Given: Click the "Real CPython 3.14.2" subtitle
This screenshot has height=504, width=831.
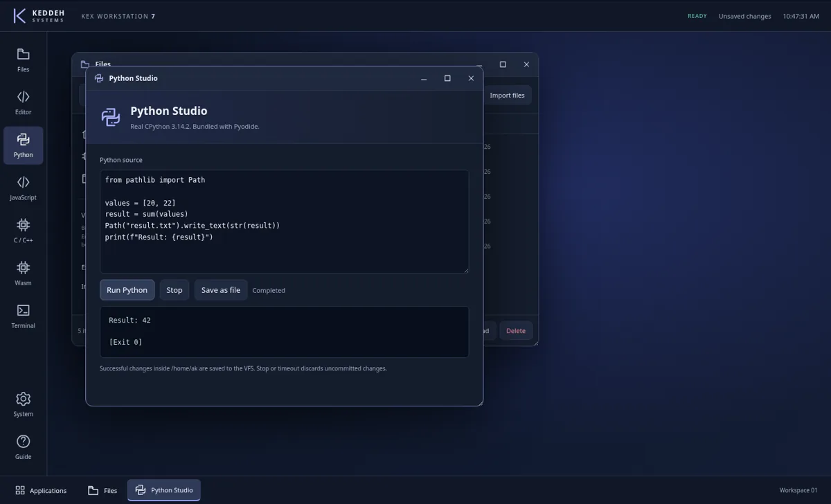Looking at the screenshot, I should pyautogui.click(x=195, y=127).
